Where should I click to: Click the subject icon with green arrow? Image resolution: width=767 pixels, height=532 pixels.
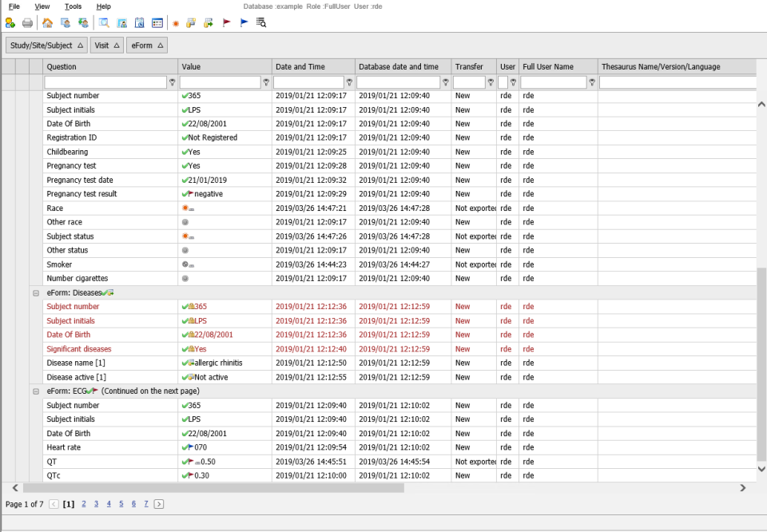coord(83,22)
